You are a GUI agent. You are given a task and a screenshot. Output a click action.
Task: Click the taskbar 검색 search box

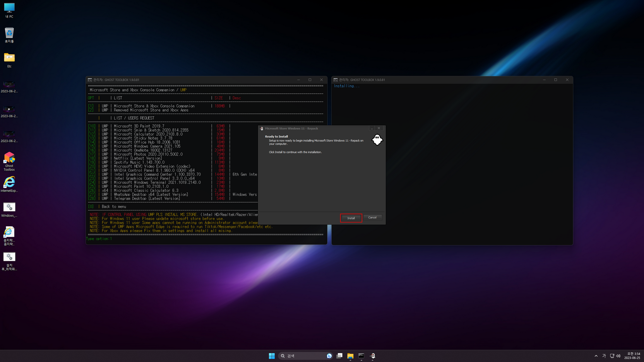[x=306, y=356]
